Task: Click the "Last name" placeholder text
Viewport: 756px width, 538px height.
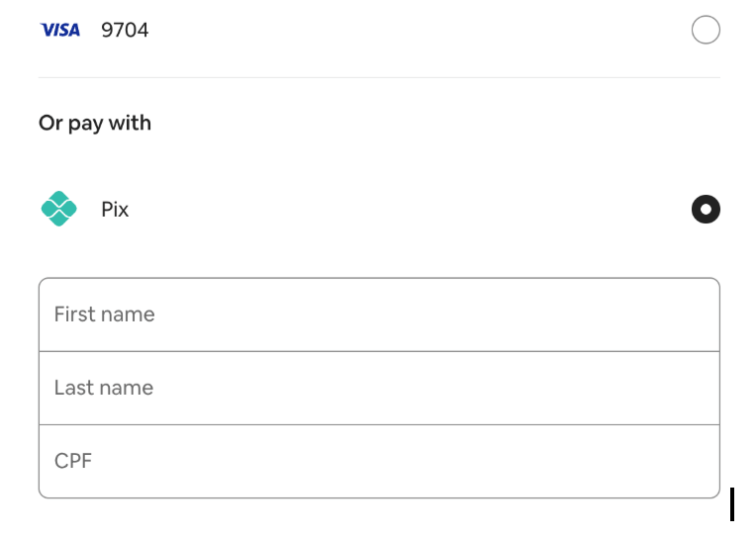Action: (x=103, y=388)
